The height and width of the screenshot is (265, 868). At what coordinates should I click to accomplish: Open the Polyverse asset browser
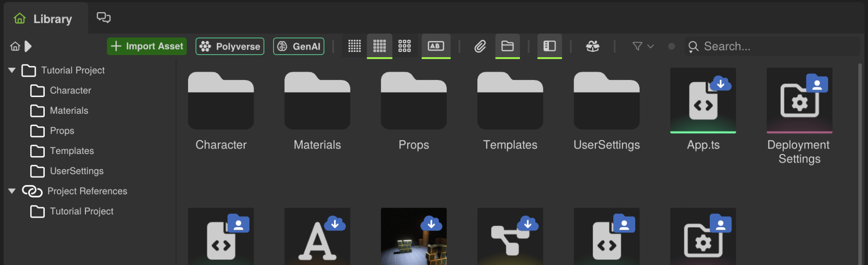230,46
